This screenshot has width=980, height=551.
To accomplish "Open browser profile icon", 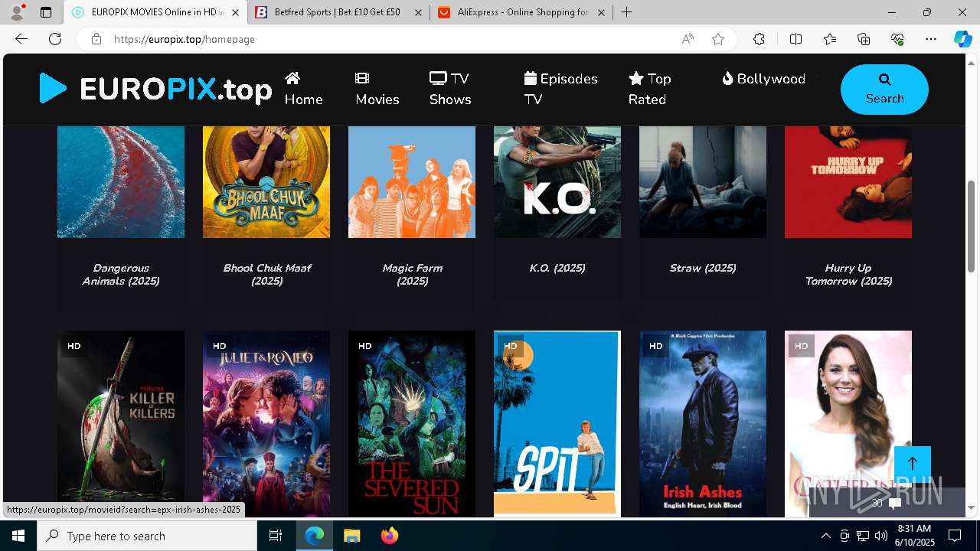I will [x=17, y=12].
